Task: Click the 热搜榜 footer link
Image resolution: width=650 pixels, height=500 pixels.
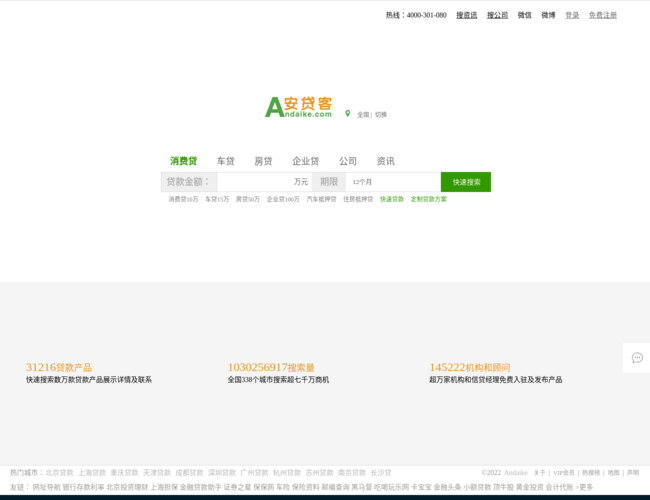Action: coord(591,473)
